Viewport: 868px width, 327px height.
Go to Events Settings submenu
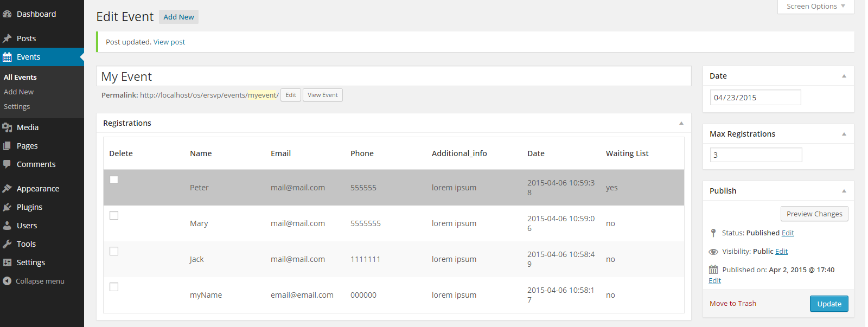pyautogui.click(x=17, y=107)
